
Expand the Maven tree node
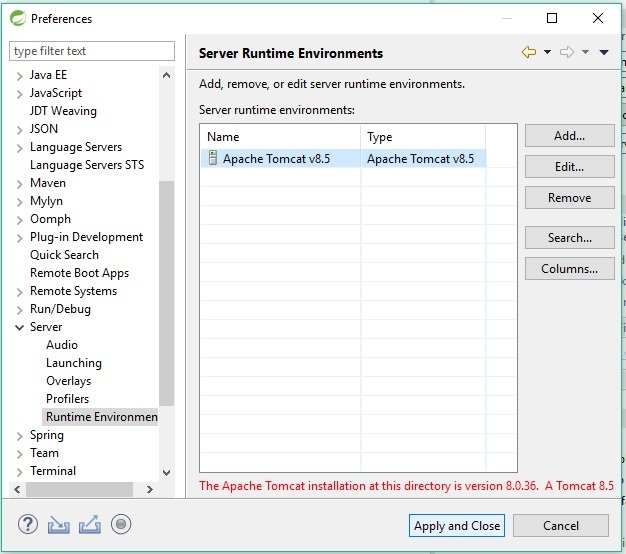click(x=19, y=184)
